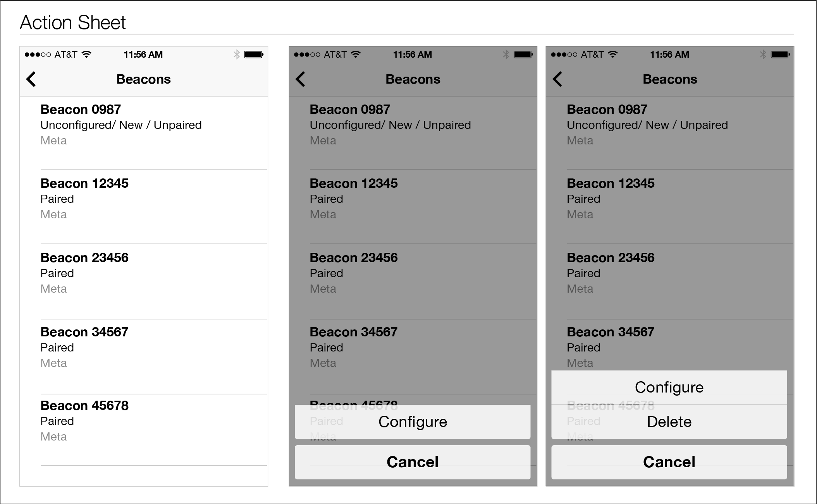The width and height of the screenshot is (817, 504).
Task: Select Beacon 23456 in the middle phone list
Action: point(413,281)
